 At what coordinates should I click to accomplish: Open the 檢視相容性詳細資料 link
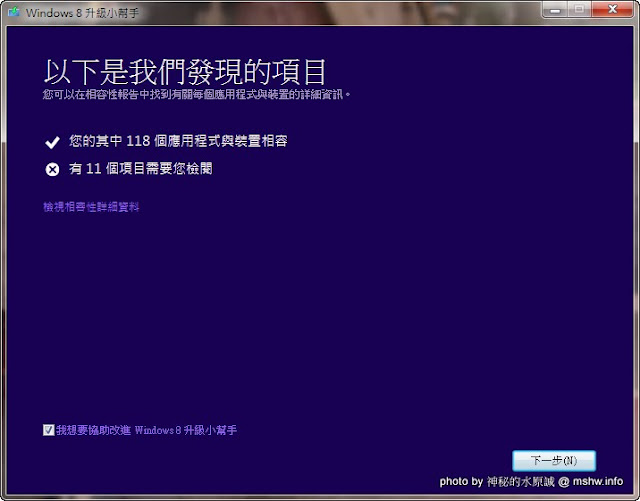click(x=91, y=207)
